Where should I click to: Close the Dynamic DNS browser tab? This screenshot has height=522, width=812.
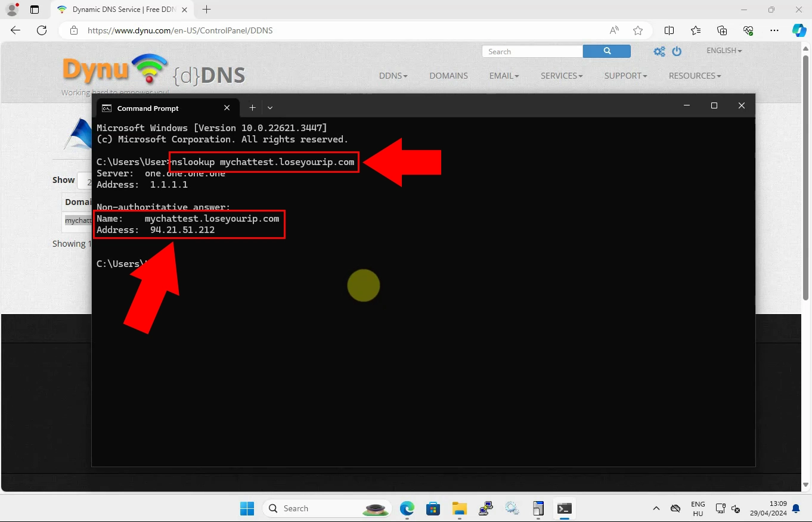(183, 10)
